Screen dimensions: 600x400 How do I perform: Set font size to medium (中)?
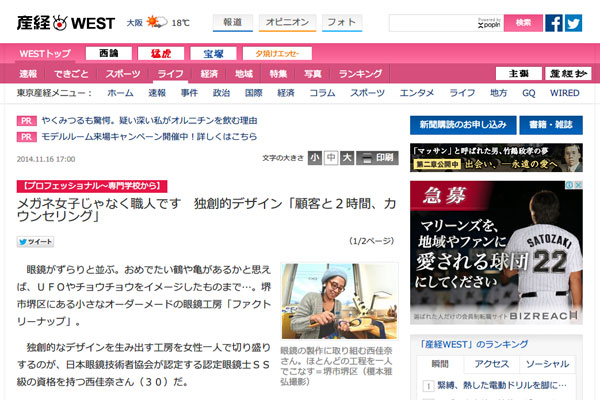(x=331, y=158)
